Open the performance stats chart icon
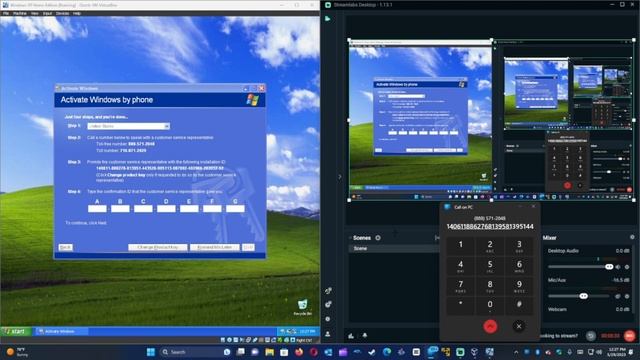This screenshot has width=640, height=360. 351,336
